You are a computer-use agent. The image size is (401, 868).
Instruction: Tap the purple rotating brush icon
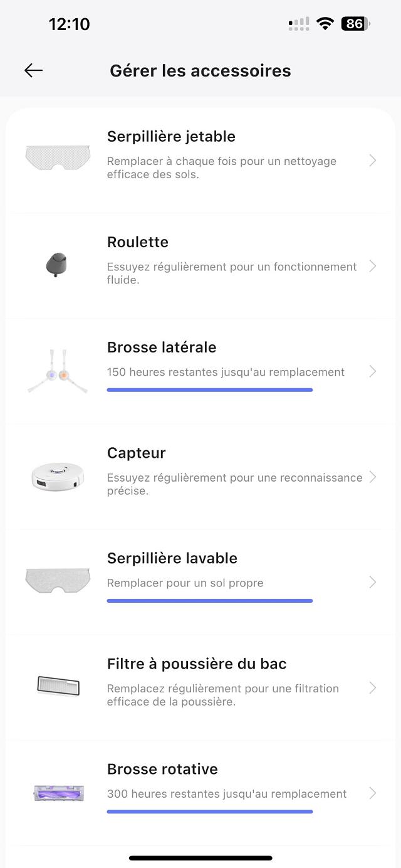58,793
